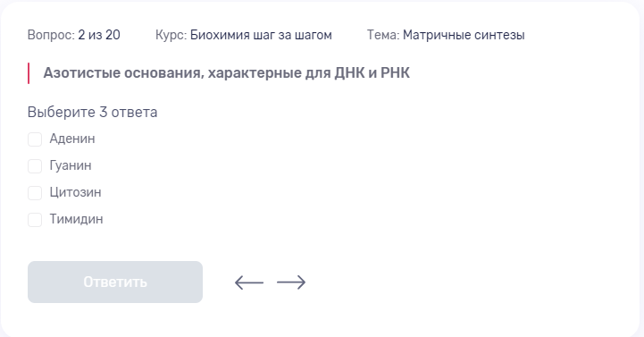Click the Вопрос: label
This screenshot has height=337, width=644.
pyautogui.click(x=51, y=35)
